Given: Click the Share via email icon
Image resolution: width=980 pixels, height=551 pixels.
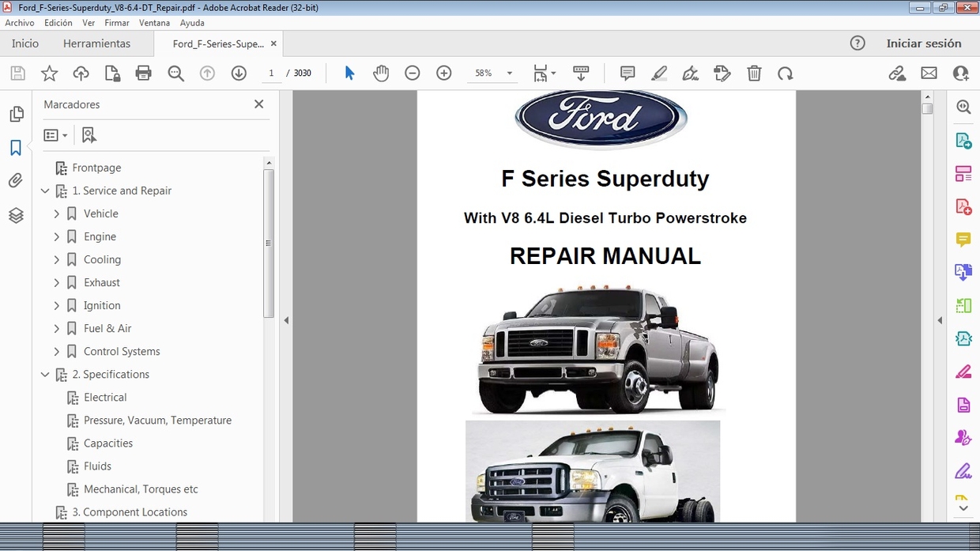Looking at the screenshot, I should click(929, 73).
